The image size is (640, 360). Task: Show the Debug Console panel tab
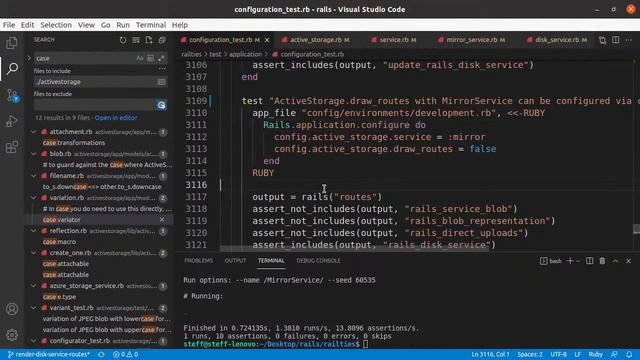tap(318, 261)
